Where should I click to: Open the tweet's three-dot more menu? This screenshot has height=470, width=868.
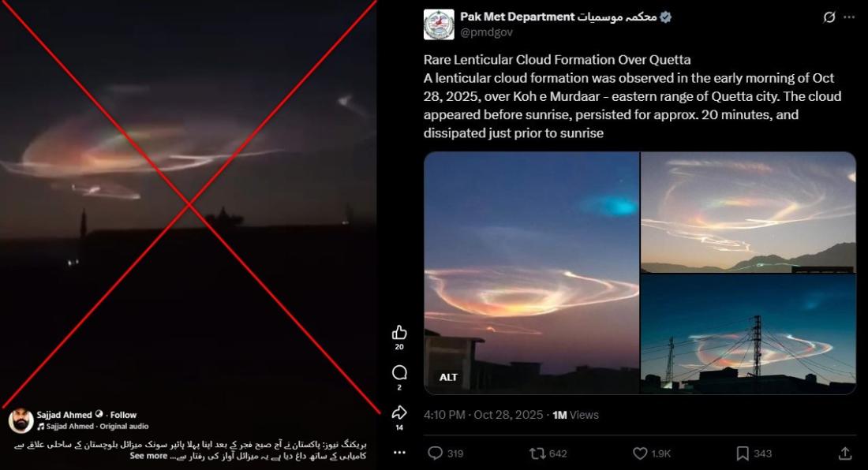[x=849, y=17]
